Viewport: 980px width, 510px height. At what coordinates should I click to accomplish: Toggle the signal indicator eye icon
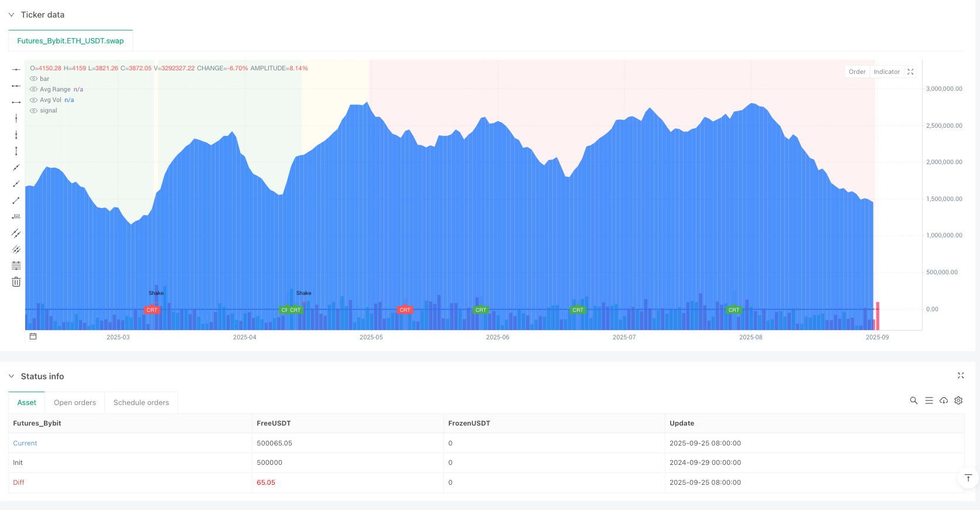[33, 111]
